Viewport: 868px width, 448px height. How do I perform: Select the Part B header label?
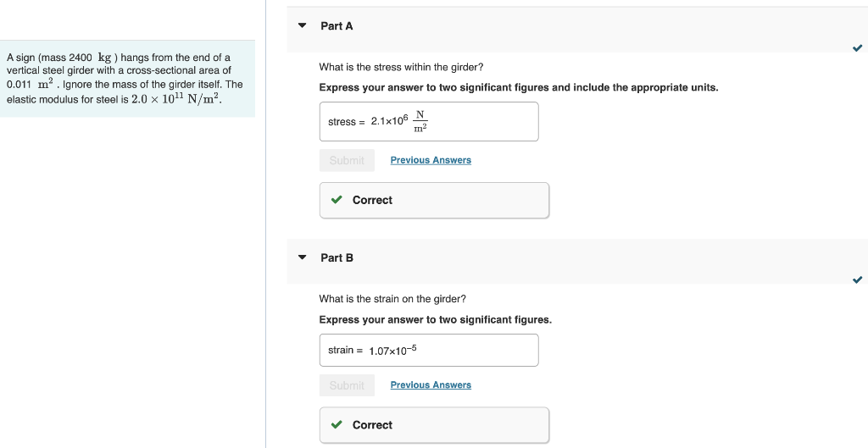click(337, 257)
